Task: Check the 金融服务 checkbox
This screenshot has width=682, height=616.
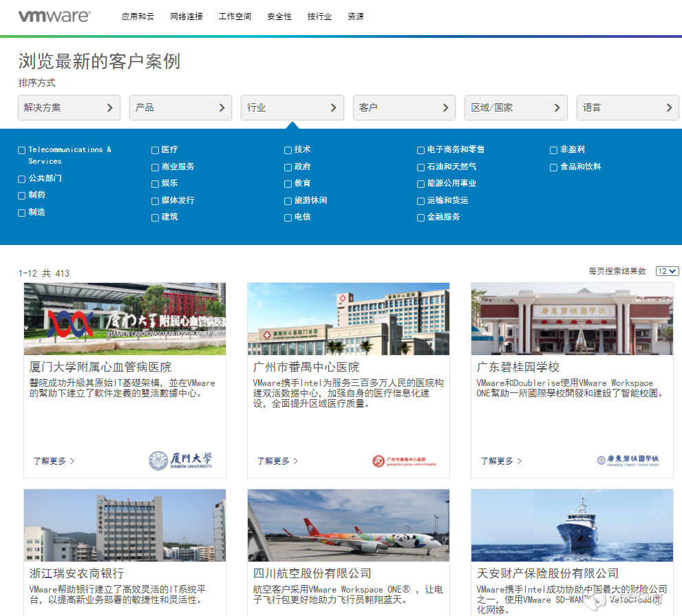Action: point(420,217)
